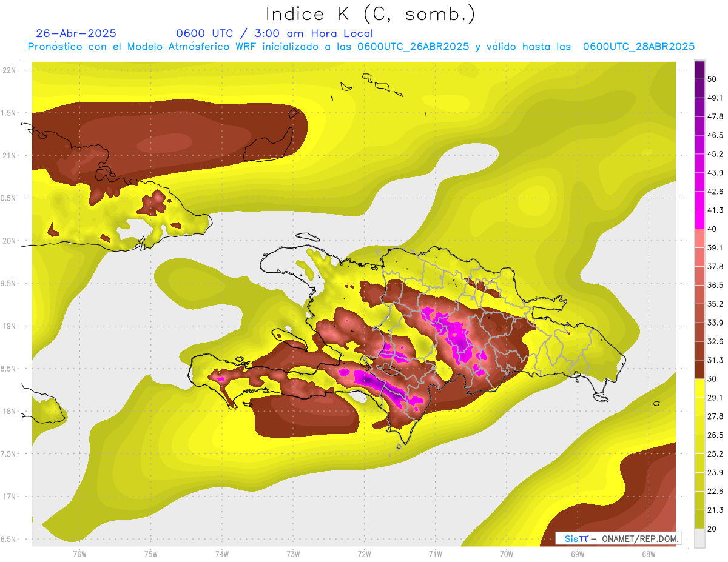Click the '20N' latitude axis label
Viewport: 728px width, 562px height.
pos(9,241)
